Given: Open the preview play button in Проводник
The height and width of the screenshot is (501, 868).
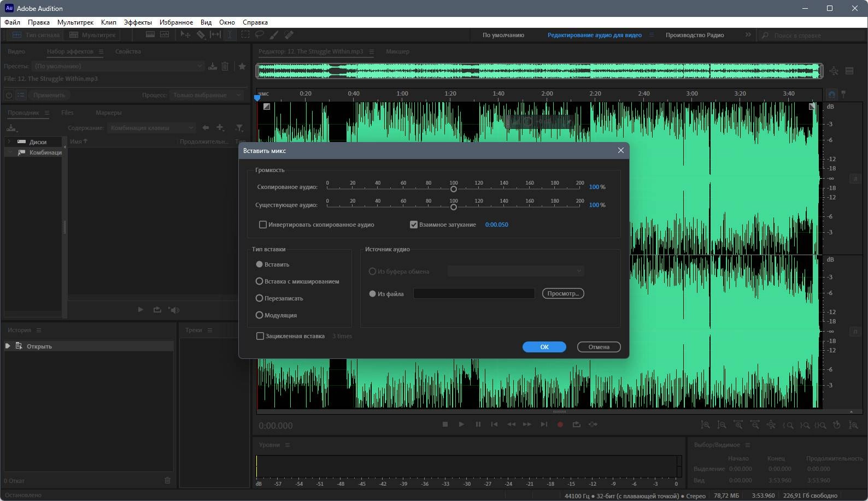Looking at the screenshot, I should (x=140, y=310).
